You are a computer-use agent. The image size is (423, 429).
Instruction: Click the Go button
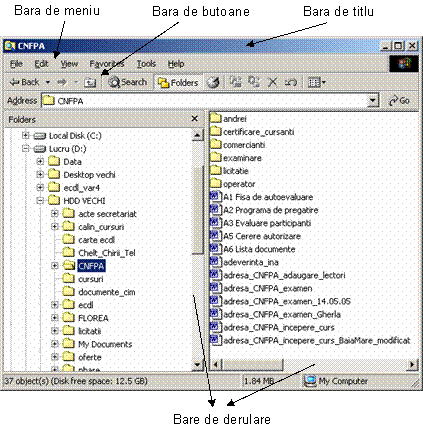pyautogui.click(x=400, y=101)
